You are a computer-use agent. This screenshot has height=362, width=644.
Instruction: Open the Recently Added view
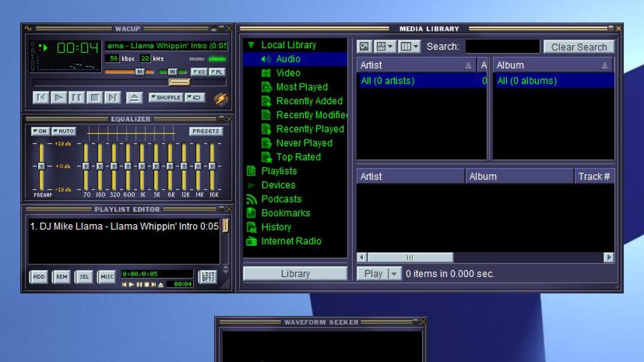point(309,101)
